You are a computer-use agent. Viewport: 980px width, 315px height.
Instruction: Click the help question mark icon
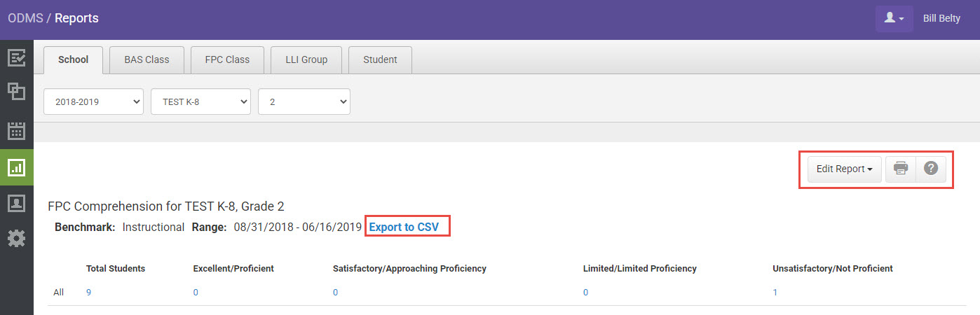click(931, 169)
